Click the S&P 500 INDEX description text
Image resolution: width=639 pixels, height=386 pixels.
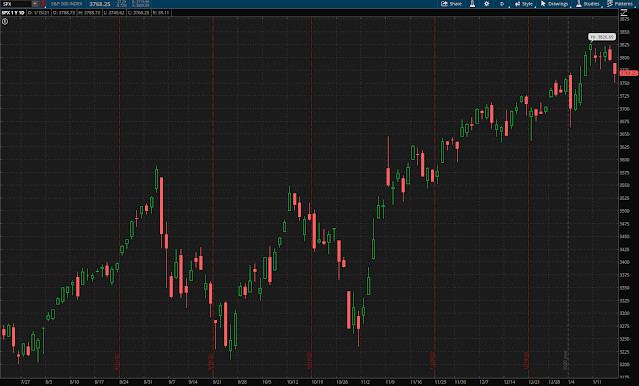pos(66,4)
